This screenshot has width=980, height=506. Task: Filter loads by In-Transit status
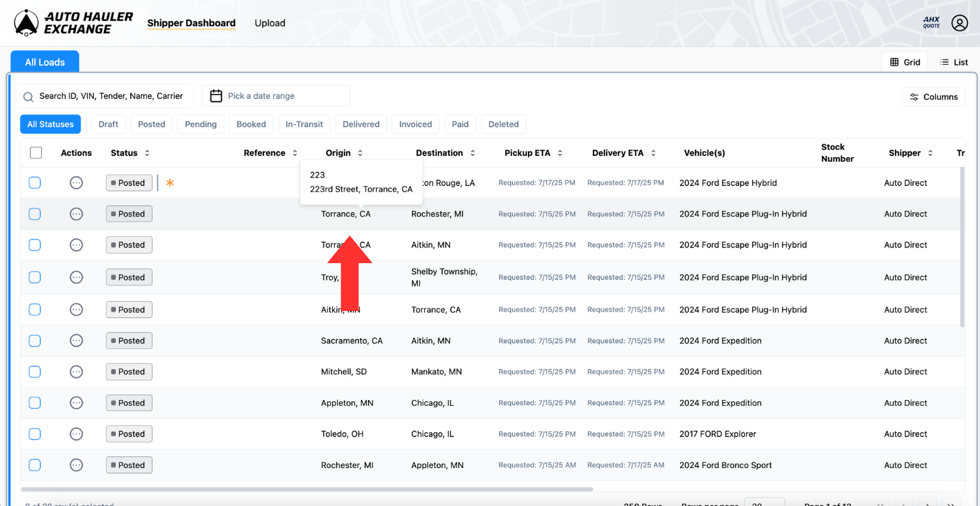point(304,124)
